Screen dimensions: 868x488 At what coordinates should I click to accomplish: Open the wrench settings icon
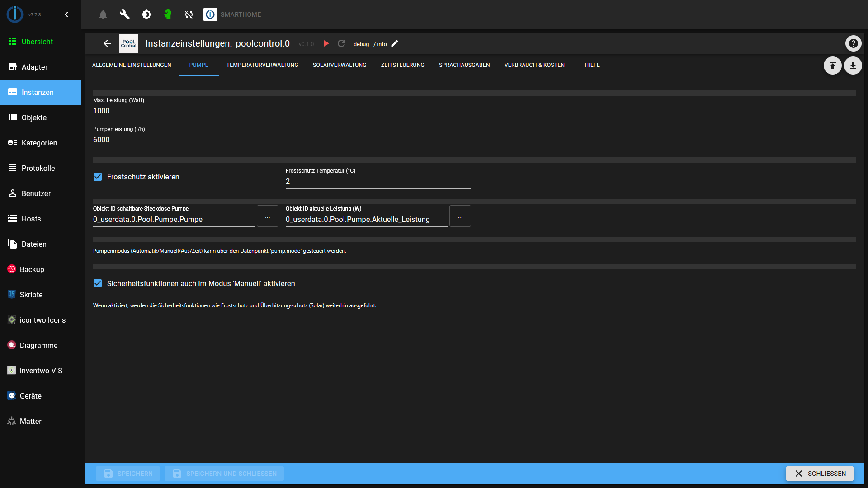[x=124, y=14]
